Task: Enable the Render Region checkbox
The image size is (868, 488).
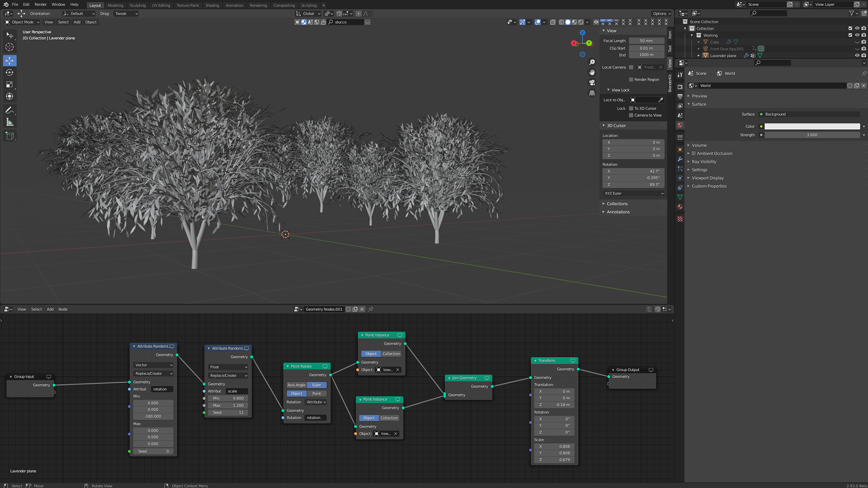Action: pyautogui.click(x=631, y=80)
